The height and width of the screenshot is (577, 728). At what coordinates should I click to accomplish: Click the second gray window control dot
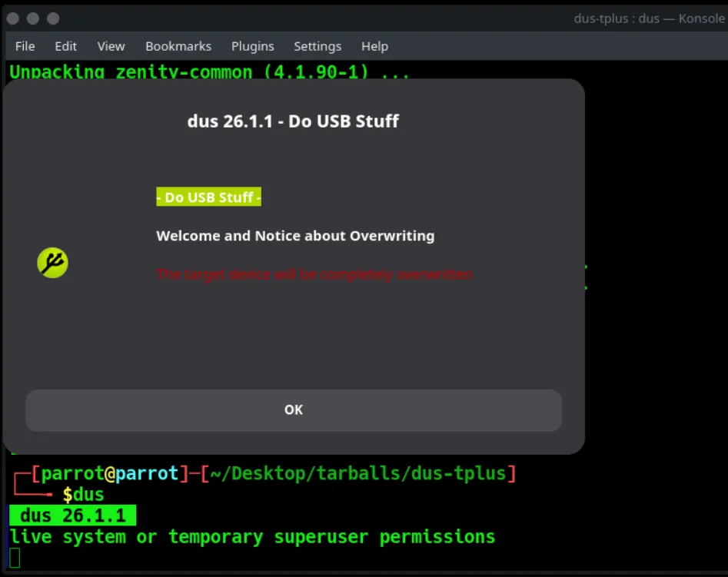pyautogui.click(x=33, y=18)
